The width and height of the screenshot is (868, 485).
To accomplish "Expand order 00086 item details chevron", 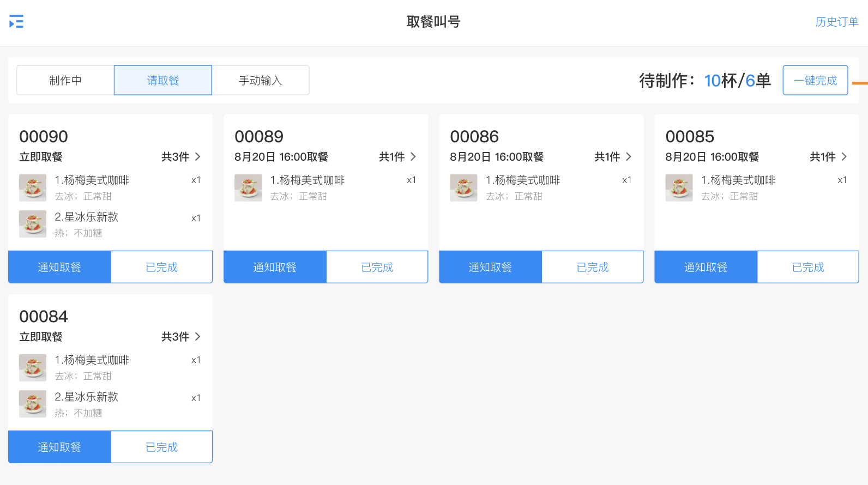I will pyautogui.click(x=628, y=157).
